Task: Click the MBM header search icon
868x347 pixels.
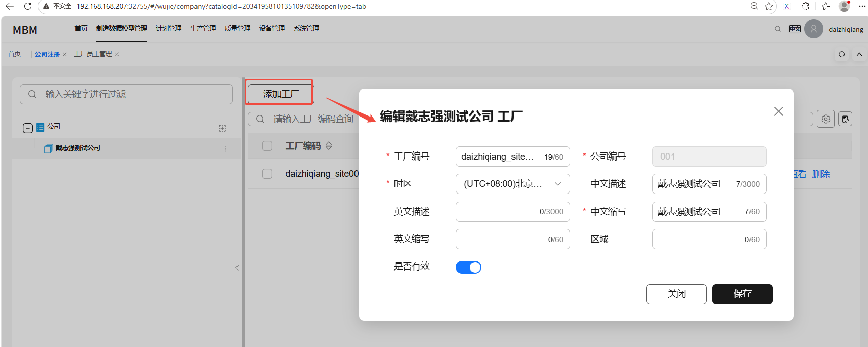Action: [x=778, y=29]
